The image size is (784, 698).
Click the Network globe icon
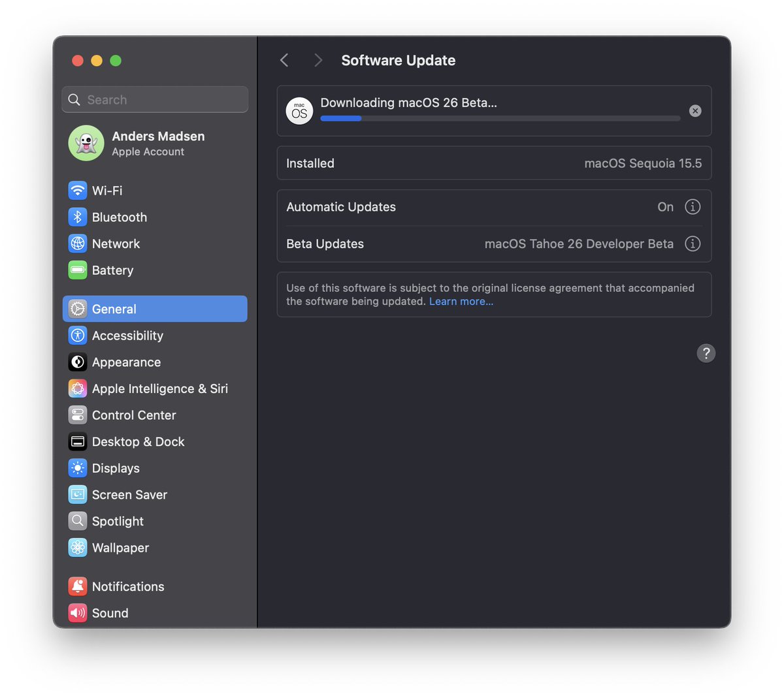coord(78,244)
